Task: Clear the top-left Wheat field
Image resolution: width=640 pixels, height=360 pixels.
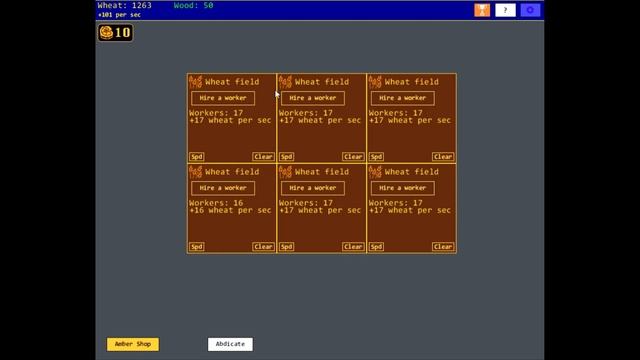Action: tap(263, 157)
